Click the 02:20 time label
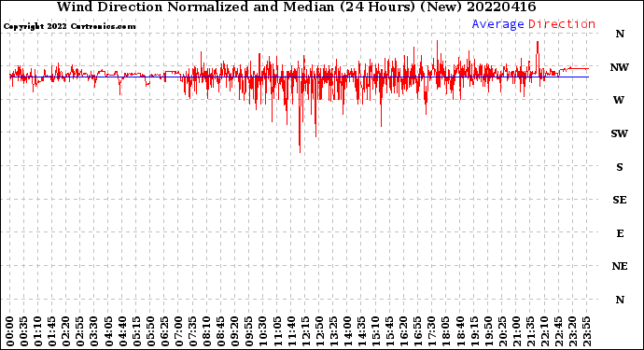 coord(66,331)
